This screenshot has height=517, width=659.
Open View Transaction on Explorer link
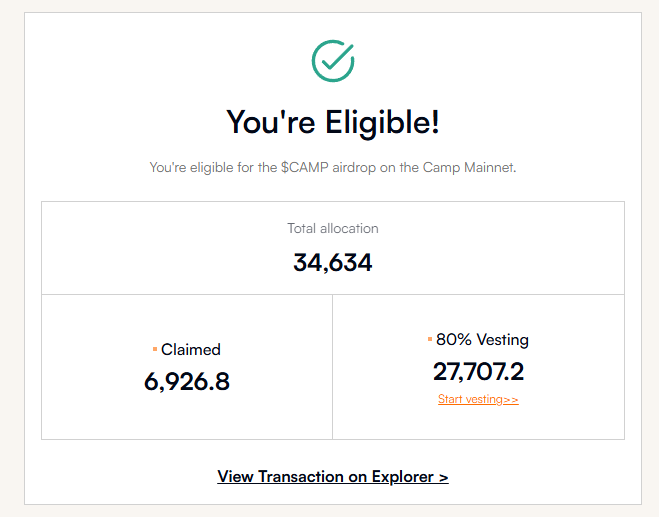(333, 477)
